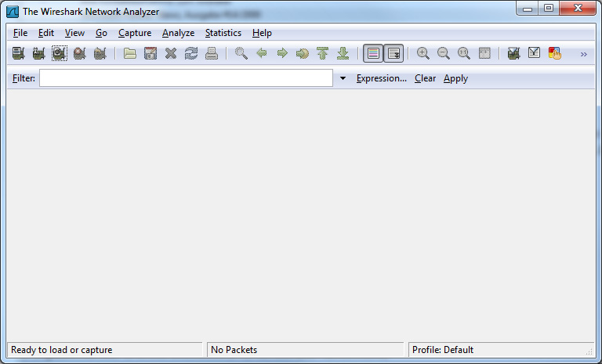The image size is (602, 364).
Task: Click the zoom out icon
Action: tap(444, 53)
